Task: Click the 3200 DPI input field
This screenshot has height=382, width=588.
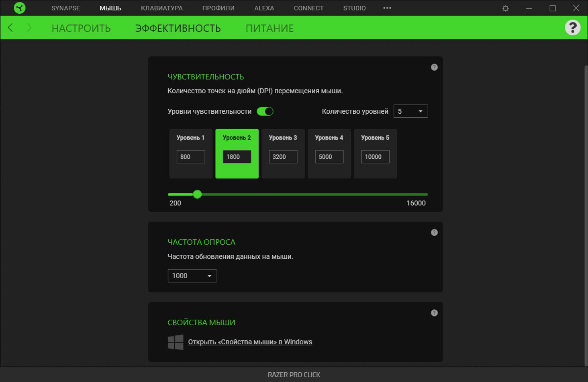Action: coord(283,156)
